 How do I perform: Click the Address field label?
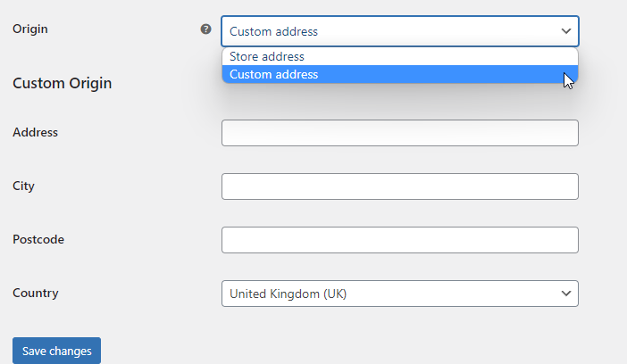(35, 132)
